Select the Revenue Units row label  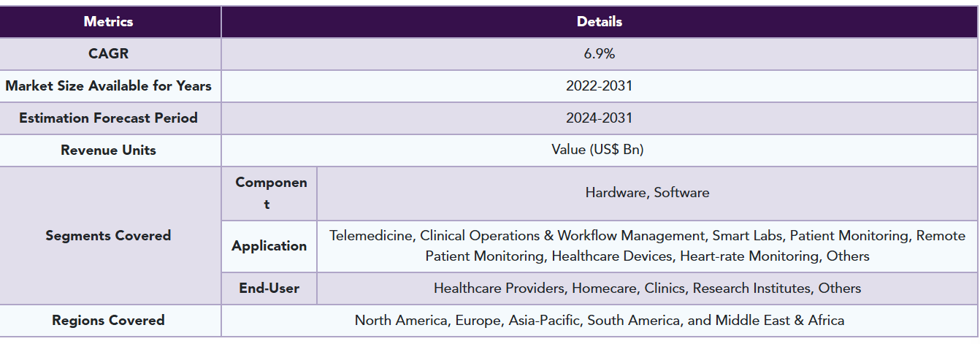(x=109, y=150)
